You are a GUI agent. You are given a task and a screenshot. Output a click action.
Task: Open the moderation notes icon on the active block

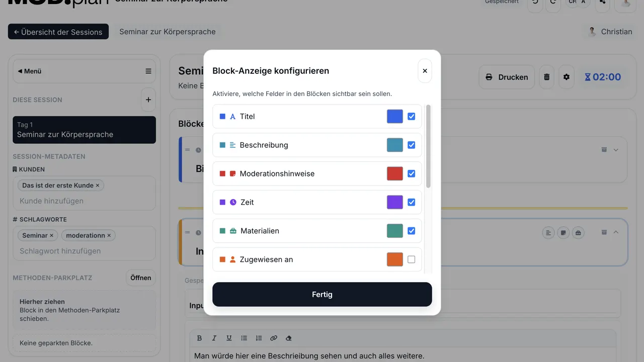pos(563,232)
